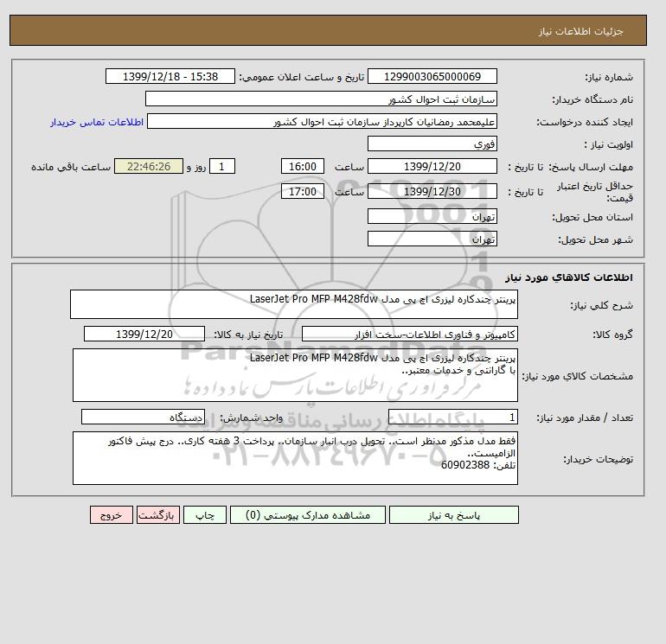
Task: Click the response deadline date 1399/12/20 field
Action: coord(432,167)
